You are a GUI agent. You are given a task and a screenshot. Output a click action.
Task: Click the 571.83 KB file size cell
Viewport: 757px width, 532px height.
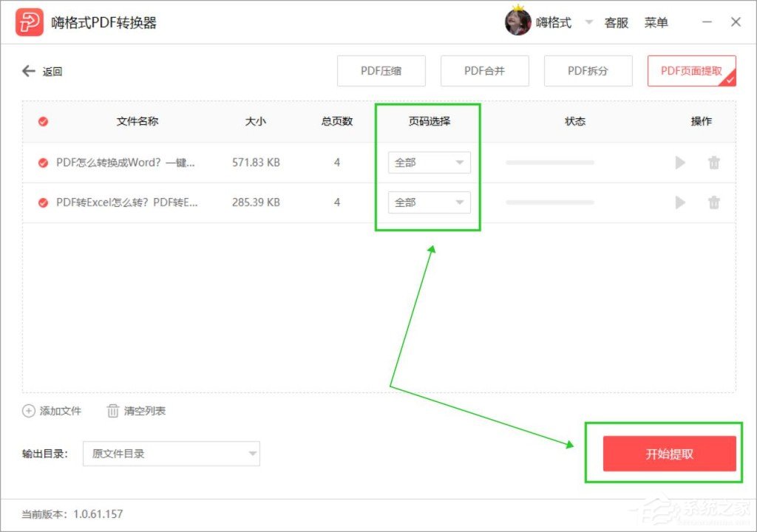[255, 163]
